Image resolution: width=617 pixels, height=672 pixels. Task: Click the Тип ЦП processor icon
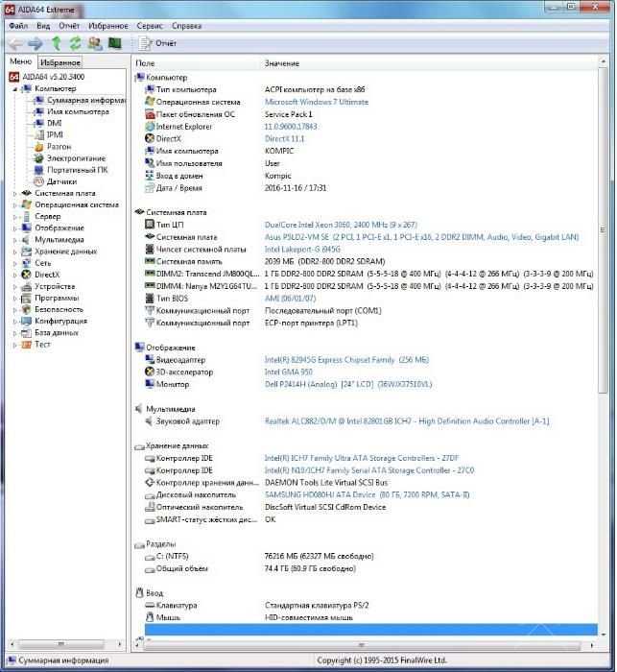(x=150, y=225)
